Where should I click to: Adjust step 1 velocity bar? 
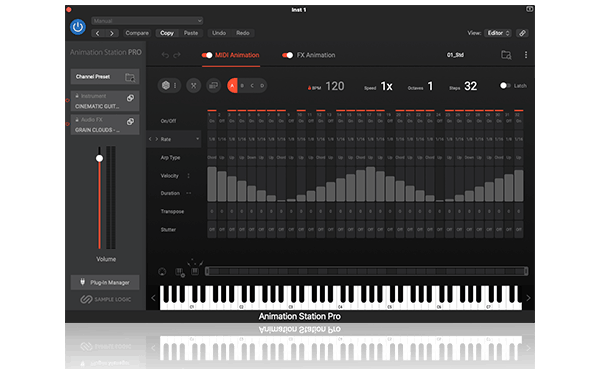click(212, 184)
